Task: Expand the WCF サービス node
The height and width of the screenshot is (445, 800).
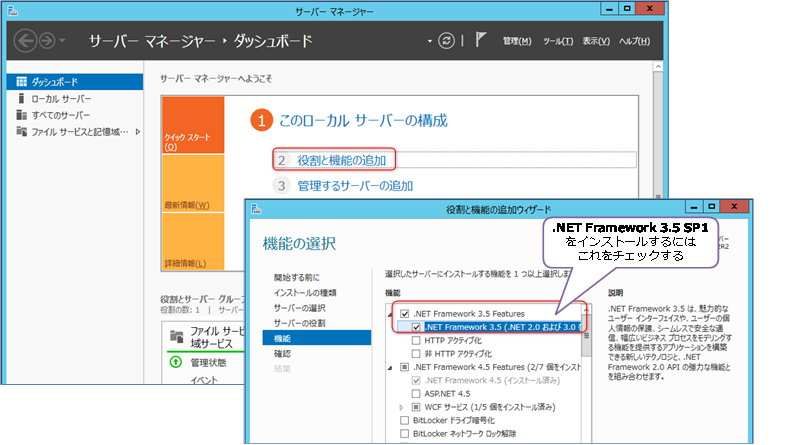Action: pyautogui.click(x=402, y=407)
